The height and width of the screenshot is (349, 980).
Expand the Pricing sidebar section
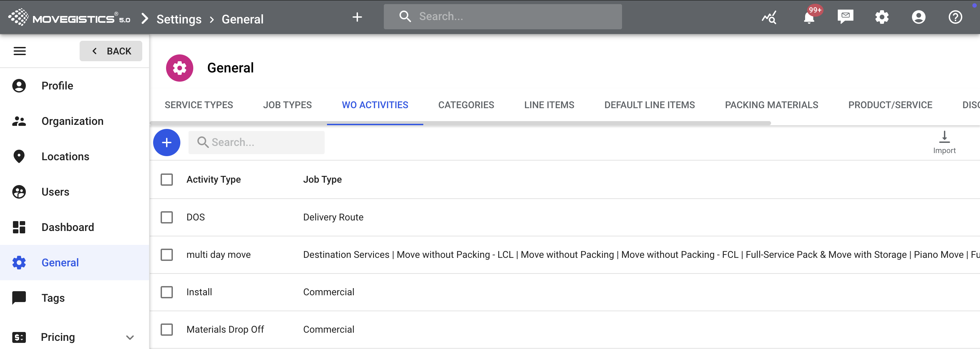tap(130, 337)
